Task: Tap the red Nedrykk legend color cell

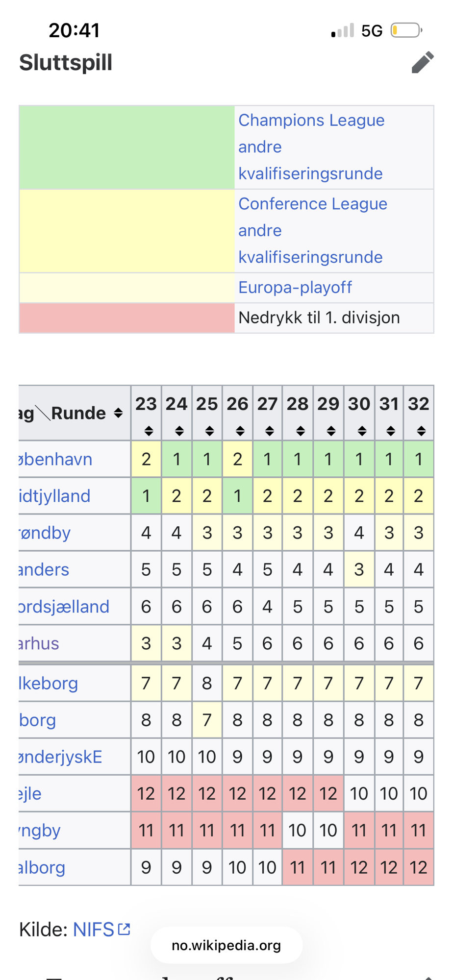Action: click(126, 318)
